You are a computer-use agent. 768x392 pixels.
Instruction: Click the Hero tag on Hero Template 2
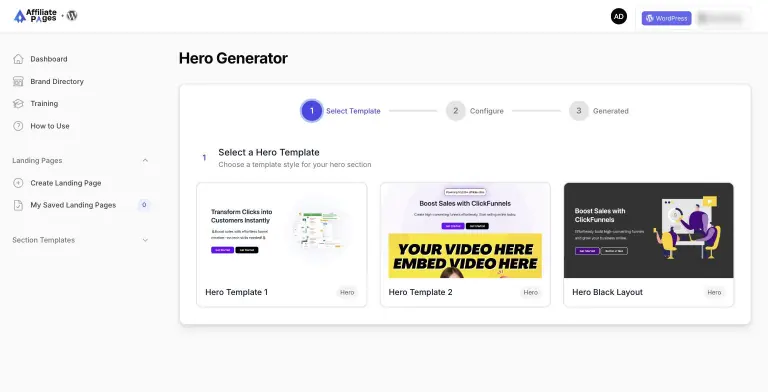(x=530, y=293)
